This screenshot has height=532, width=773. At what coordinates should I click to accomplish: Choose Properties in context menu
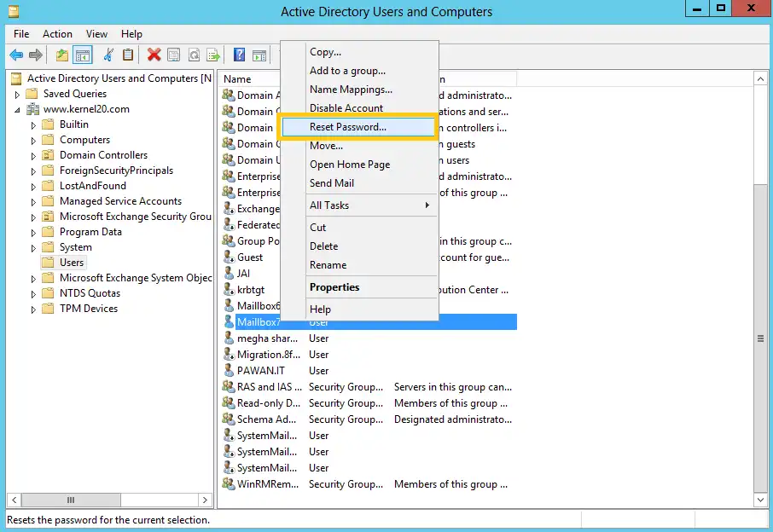point(359,287)
